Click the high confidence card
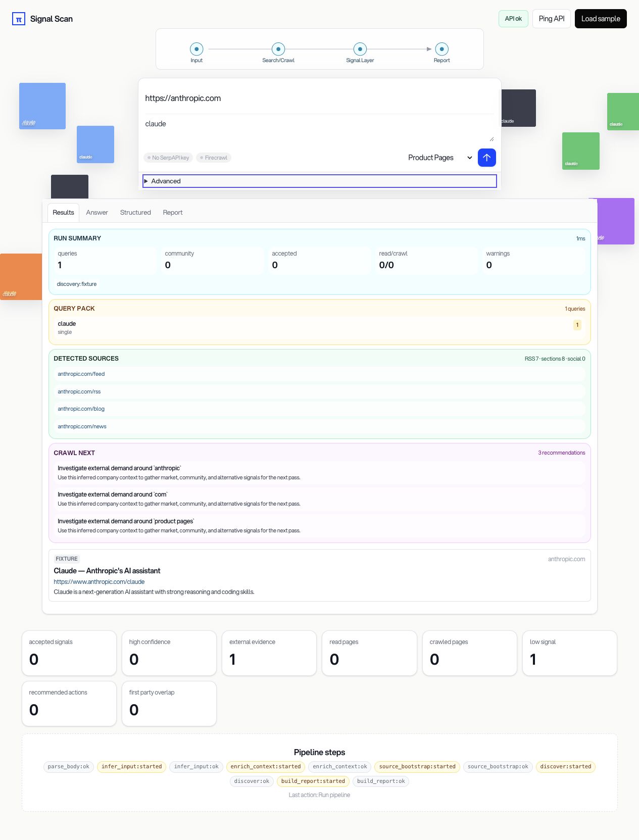 [169, 653]
